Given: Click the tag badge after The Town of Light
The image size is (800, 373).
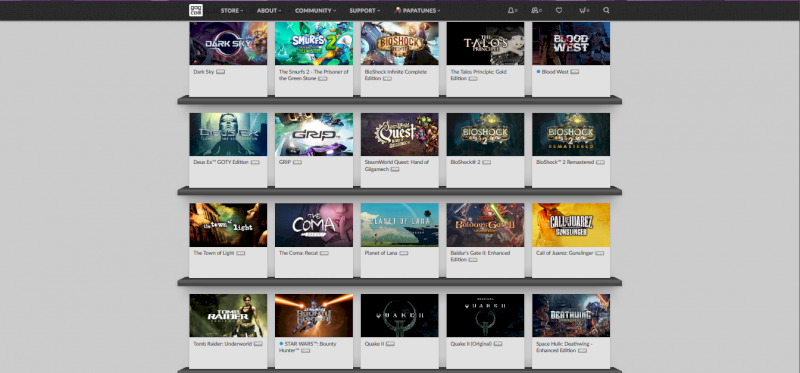Looking at the screenshot, I should pyautogui.click(x=240, y=253).
